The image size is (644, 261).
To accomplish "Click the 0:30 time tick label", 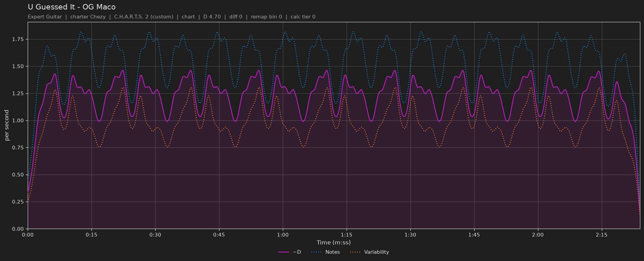I will click(x=155, y=235).
